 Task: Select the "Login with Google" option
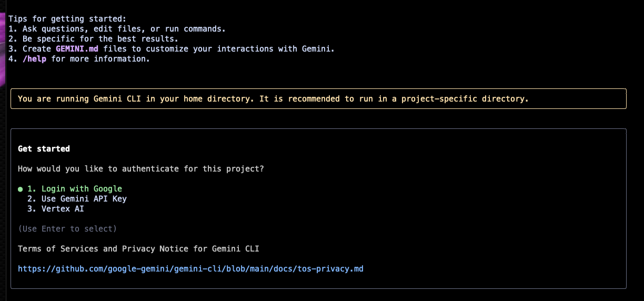pos(82,189)
